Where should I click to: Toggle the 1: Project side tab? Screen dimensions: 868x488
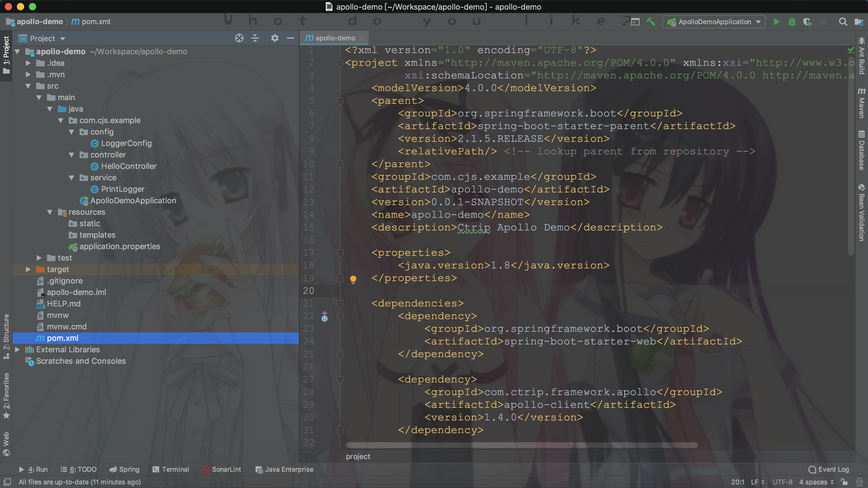coord(6,55)
